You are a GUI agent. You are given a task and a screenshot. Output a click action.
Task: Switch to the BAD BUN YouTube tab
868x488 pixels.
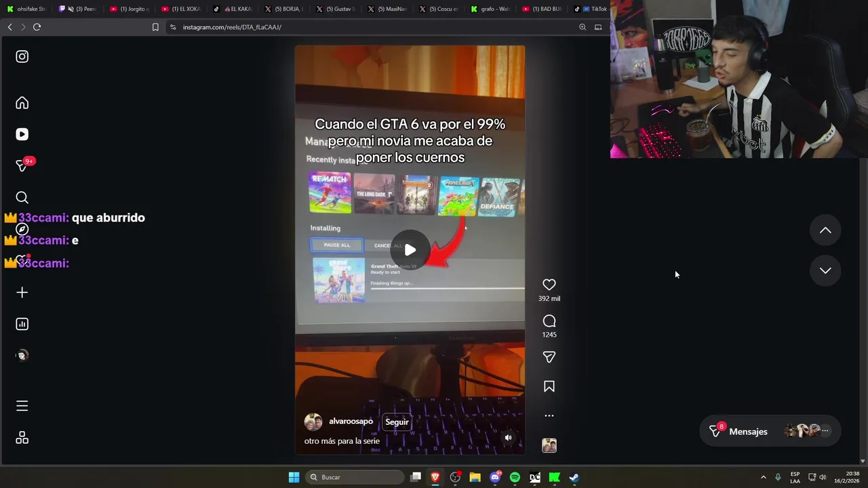(542, 9)
